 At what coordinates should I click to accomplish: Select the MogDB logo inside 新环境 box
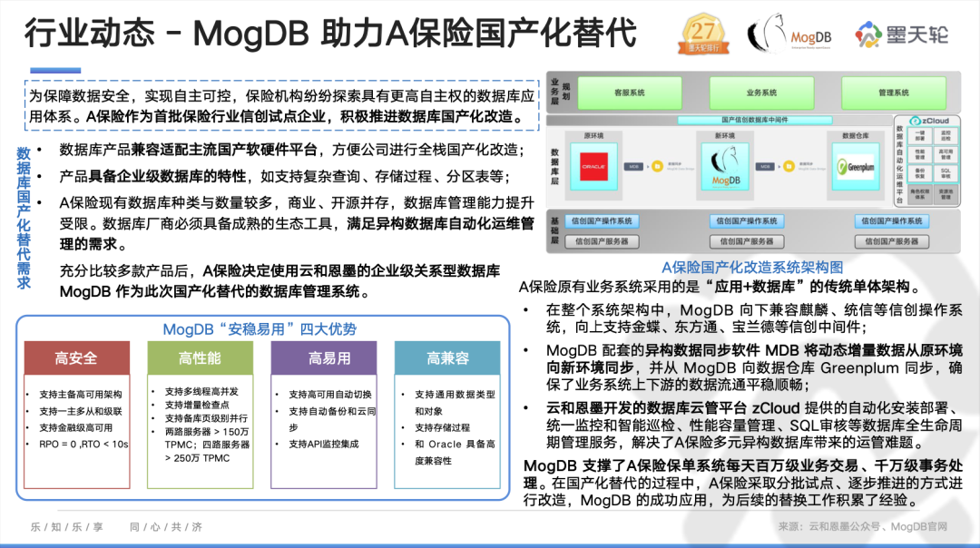tap(725, 168)
